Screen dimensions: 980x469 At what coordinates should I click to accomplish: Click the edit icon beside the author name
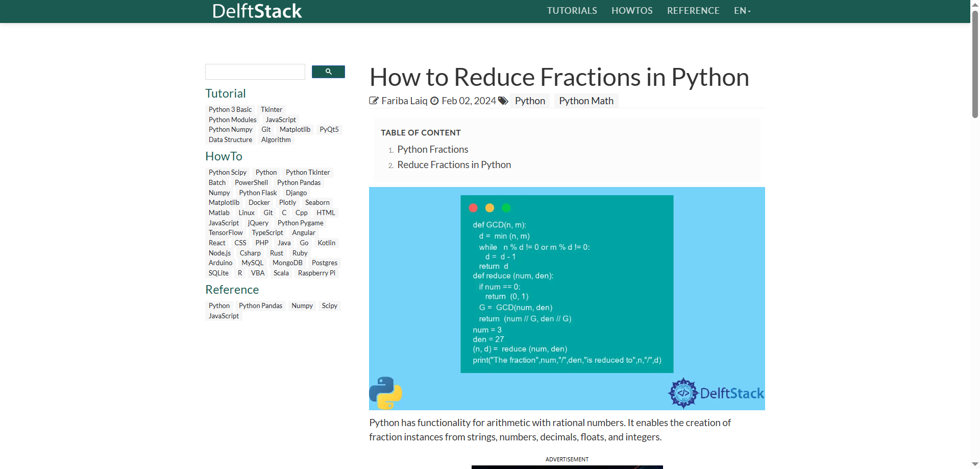pyautogui.click(x=374, y=101)
